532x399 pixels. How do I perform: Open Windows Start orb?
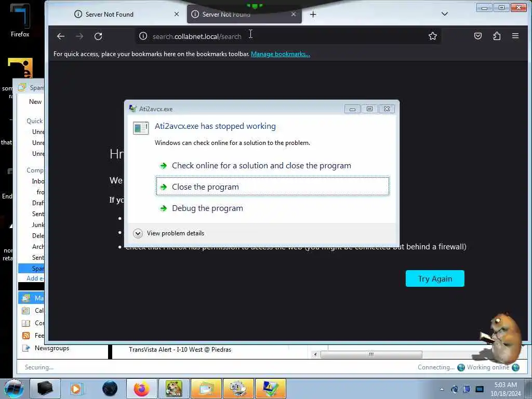click(14, 389)
